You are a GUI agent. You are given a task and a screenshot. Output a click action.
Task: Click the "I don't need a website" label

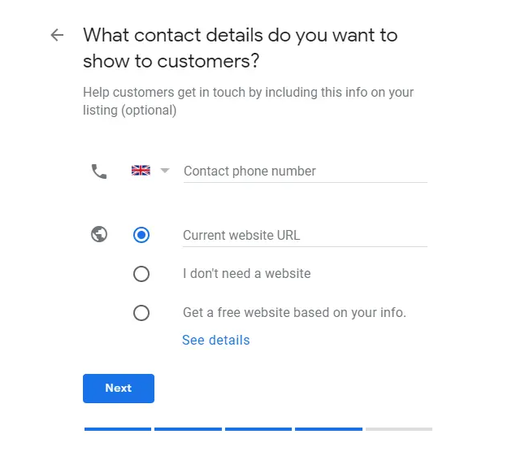coord(247,274)
